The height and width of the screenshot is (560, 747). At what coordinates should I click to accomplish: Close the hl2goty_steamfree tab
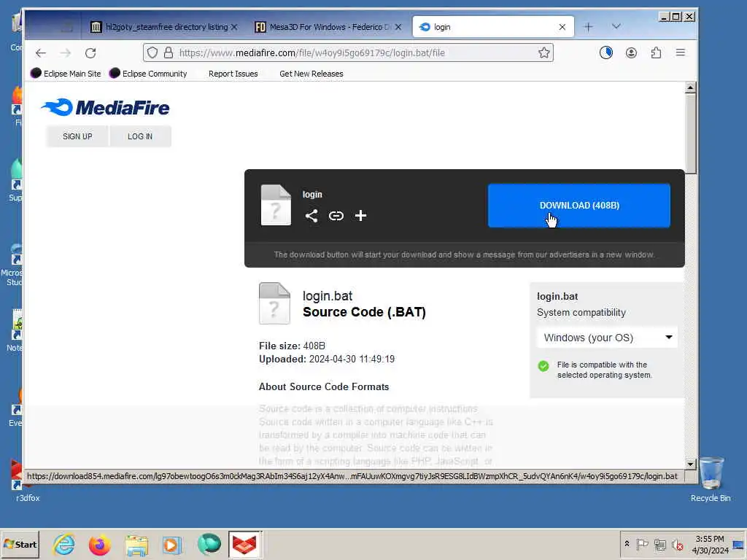pyautogui.click(x=234, y=27)
